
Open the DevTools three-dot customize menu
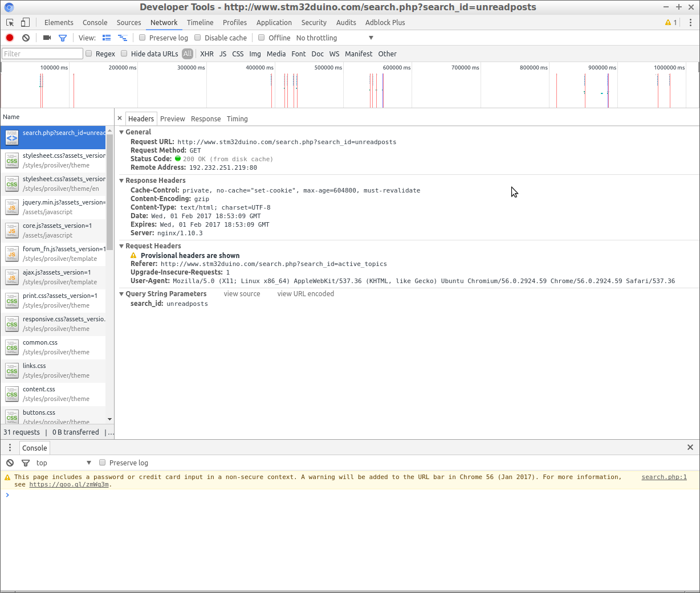tap(690, 22)
